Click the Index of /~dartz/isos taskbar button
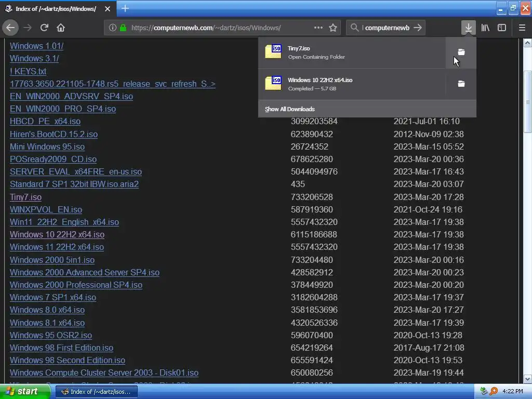The image size is (532, 399). point(96,392)
